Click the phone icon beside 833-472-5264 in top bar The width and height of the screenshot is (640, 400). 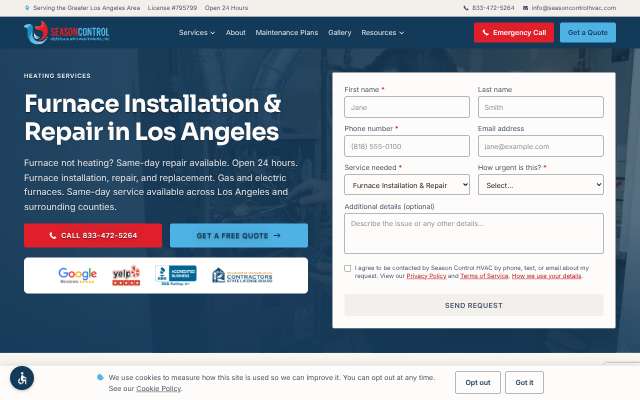[x=466, y=8]
